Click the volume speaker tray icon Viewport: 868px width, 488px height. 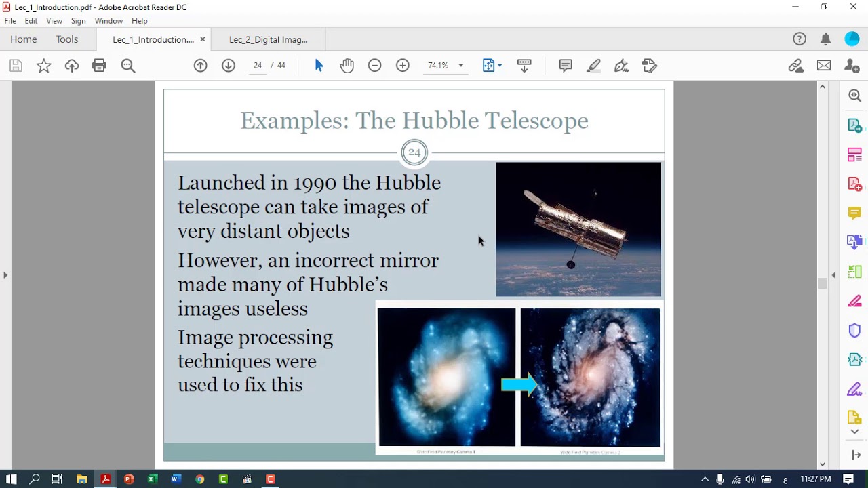click(750, 479)
